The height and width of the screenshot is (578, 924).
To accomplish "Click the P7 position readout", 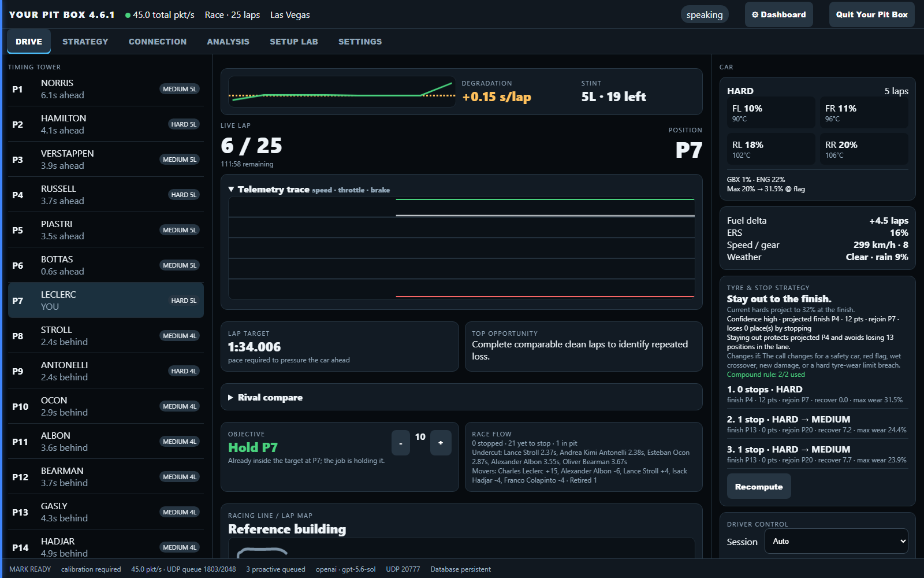I will [688, 150].
